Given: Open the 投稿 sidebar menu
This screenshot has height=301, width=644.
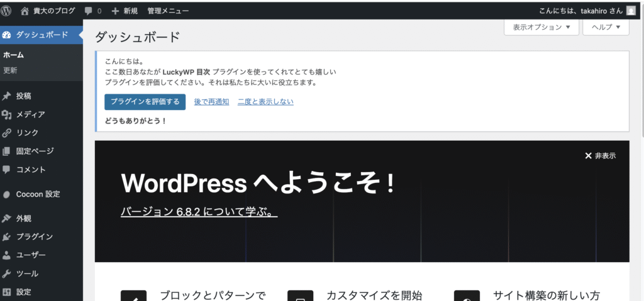Looking at the screenshot, I should [42, 96].
